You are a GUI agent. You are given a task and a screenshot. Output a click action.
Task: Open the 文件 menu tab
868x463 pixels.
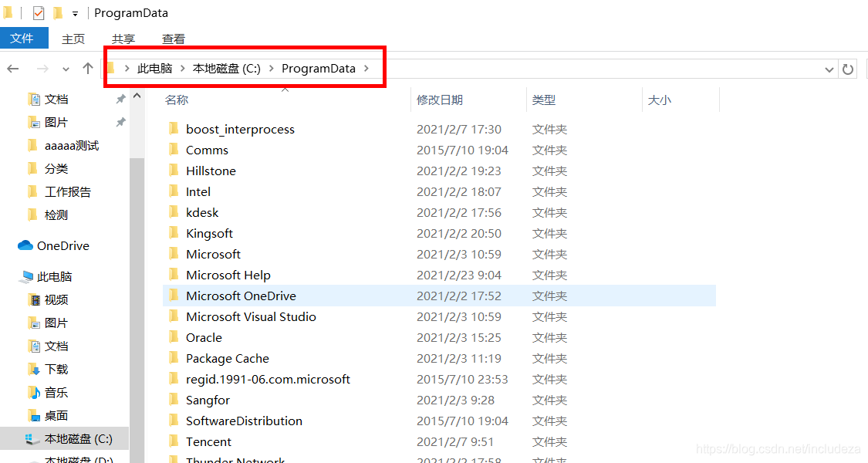coord(22,39)
